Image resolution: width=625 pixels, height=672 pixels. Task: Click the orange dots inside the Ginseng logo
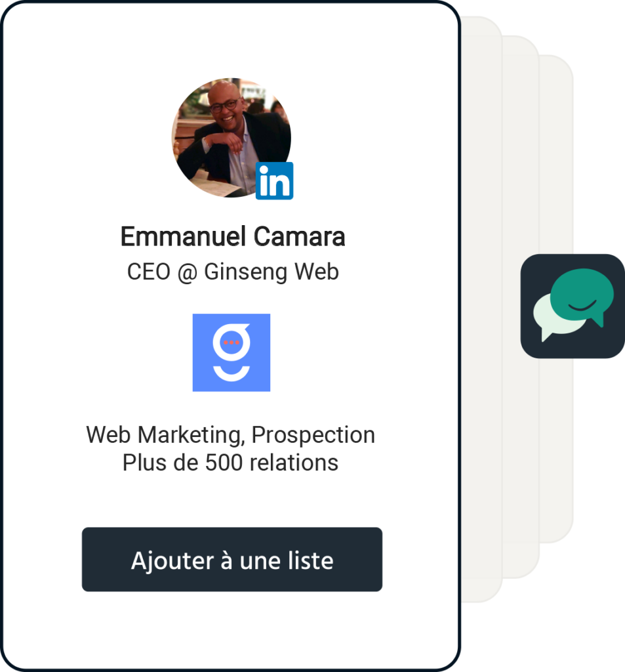coord(232,343)
